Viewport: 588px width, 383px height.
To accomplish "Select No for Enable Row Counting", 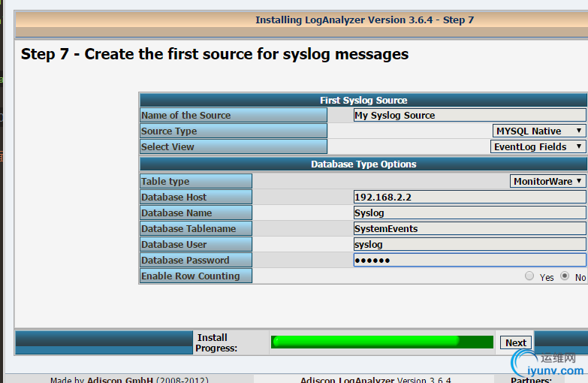I will (x=565, y=276).
